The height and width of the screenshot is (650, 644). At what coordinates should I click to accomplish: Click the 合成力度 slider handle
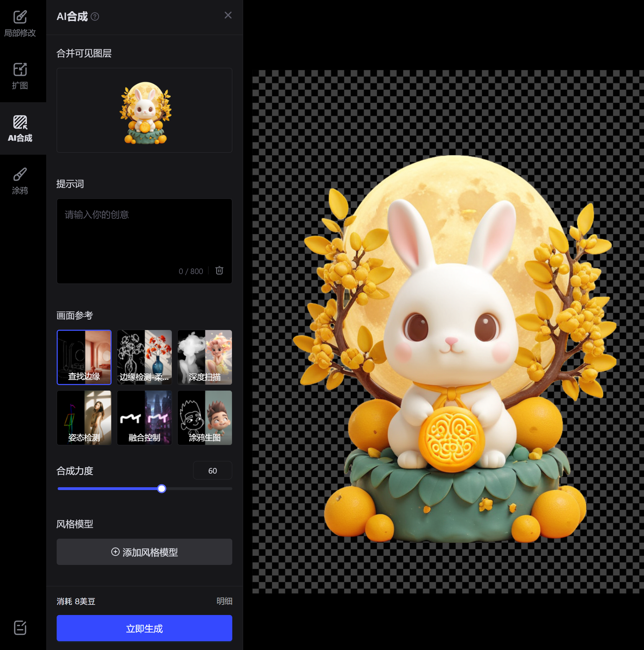pos(162,489)
